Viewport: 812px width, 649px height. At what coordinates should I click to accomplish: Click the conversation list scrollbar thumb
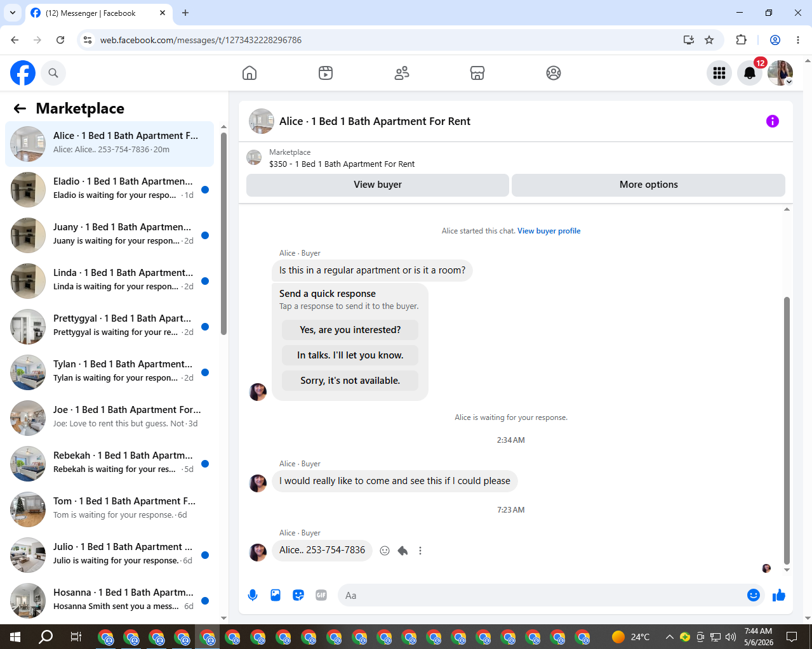[x=223, y=233]
